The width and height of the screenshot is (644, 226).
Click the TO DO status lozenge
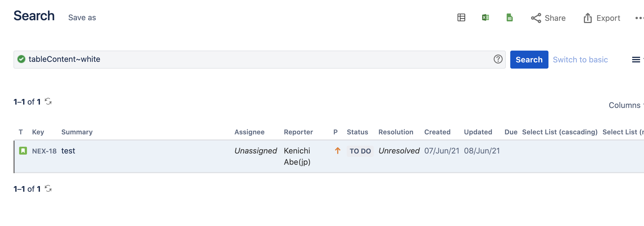[360, 151]
